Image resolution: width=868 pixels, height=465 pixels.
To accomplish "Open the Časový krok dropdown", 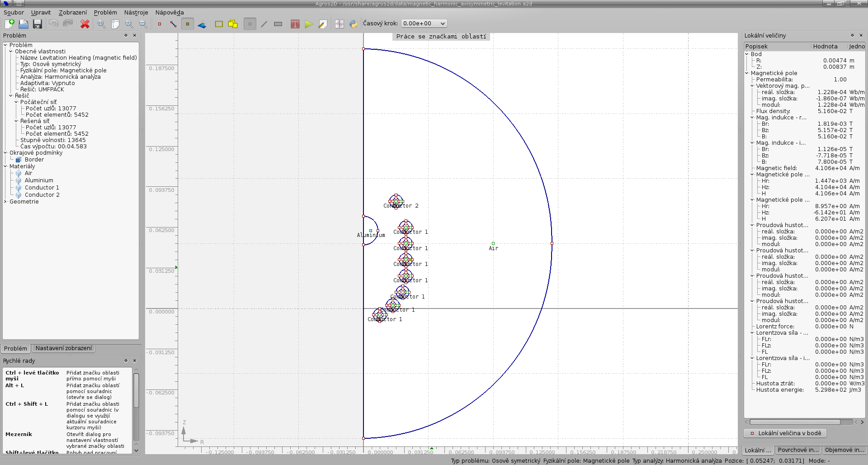I will coord(424,24).
